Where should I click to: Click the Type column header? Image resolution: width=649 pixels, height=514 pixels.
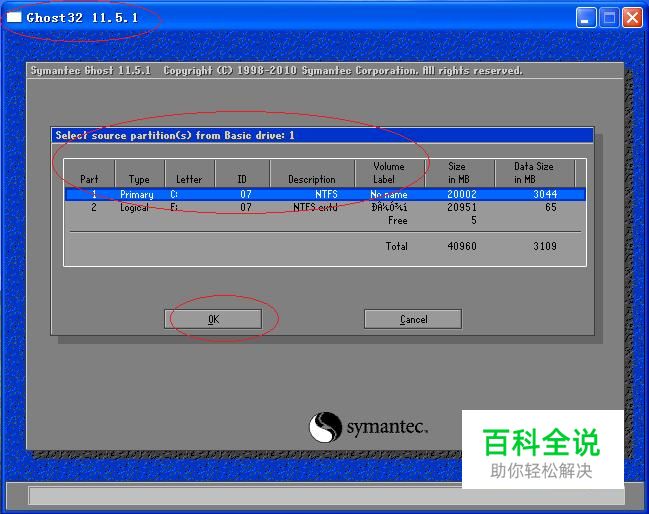coord(139,173)
